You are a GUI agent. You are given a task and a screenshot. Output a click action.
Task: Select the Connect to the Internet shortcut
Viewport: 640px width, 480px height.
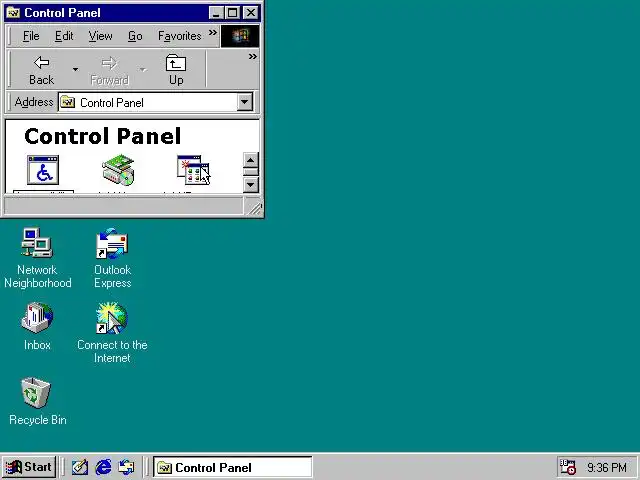tap(112, 333)
